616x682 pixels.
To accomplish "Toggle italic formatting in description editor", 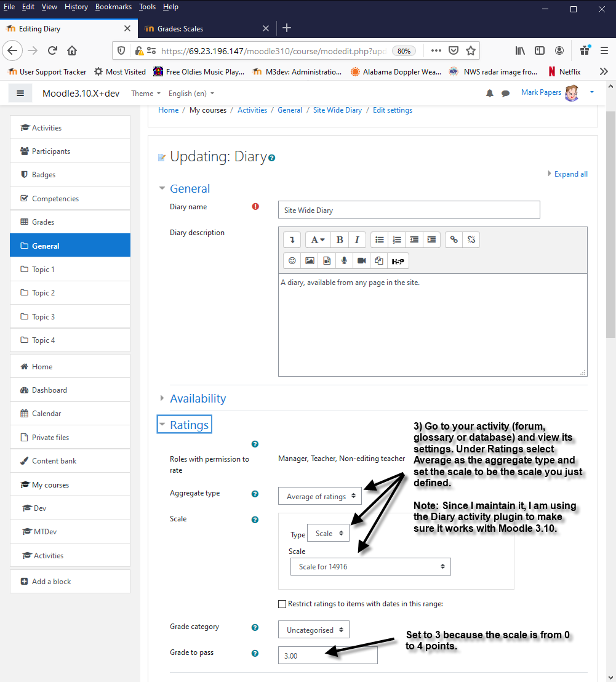I will tap(357, 239).
